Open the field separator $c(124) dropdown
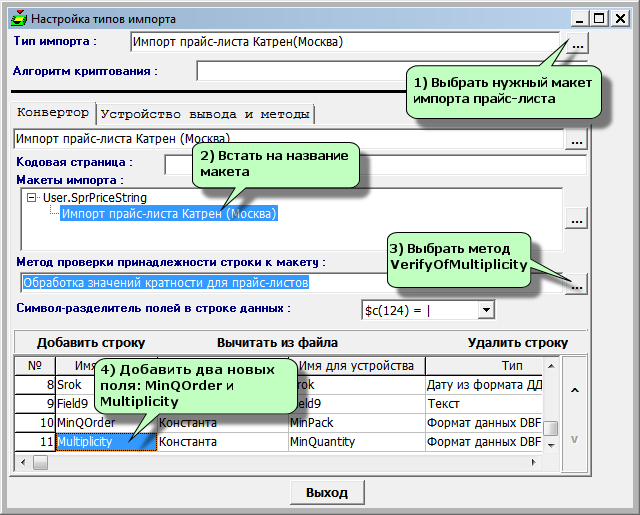 486,310
